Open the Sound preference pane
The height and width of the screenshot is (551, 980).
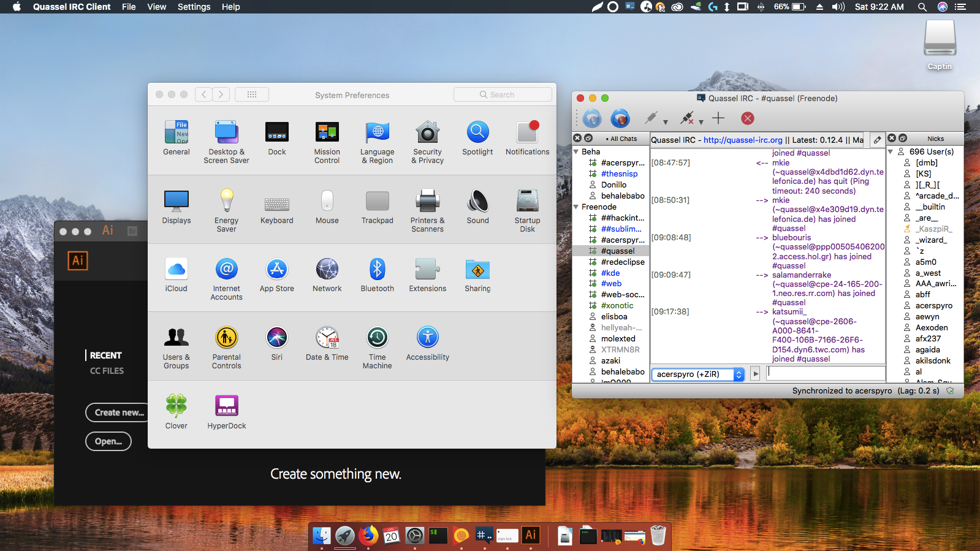pos(478,207)
